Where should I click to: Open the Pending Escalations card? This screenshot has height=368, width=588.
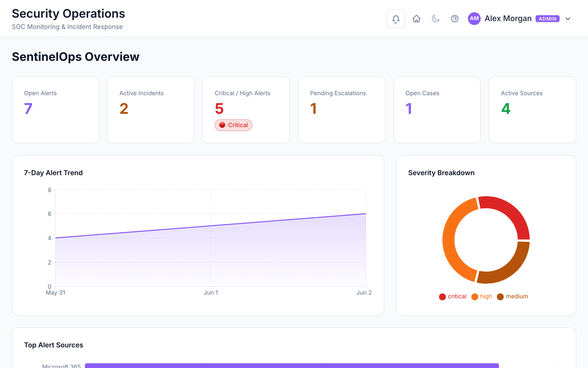point(341,110)
